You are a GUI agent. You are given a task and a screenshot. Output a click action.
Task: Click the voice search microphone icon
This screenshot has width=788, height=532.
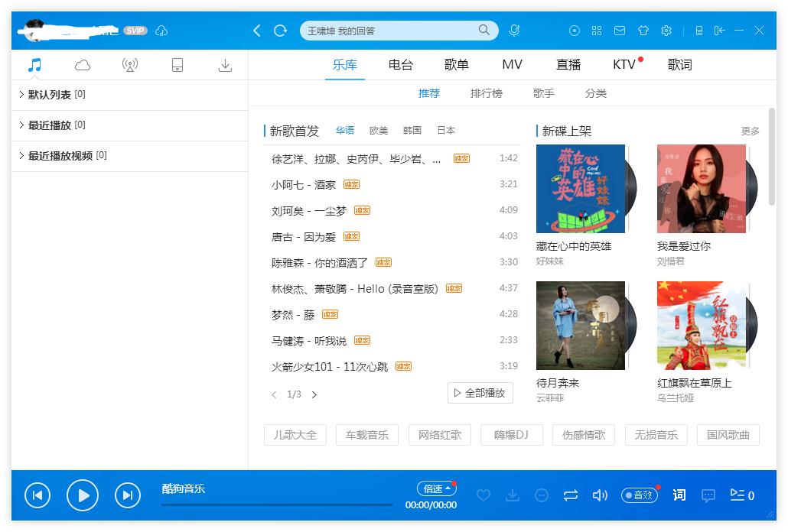click(x=514, y=31)
